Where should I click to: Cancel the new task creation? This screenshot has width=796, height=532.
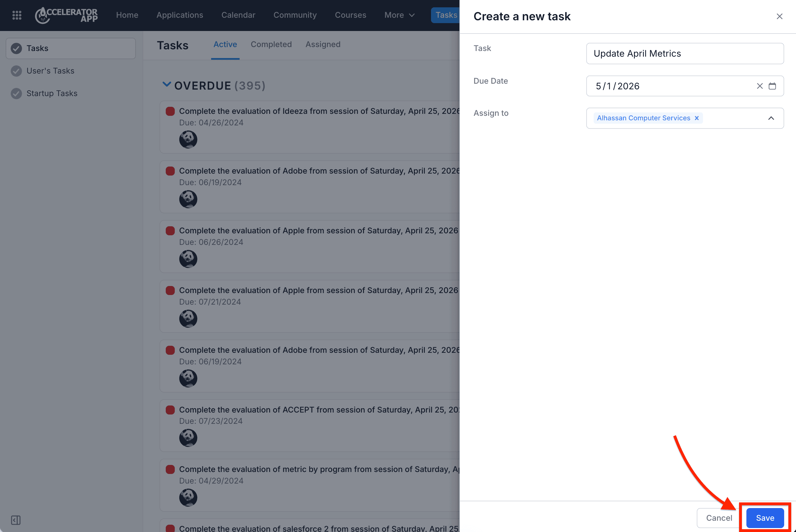719,518
